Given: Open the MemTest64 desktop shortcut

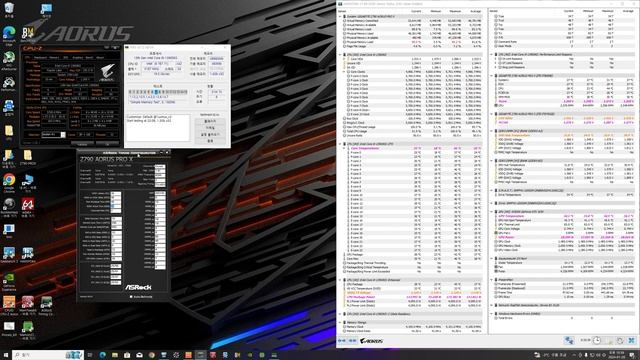Looking at the screenshot, I should tap(28, 329).
